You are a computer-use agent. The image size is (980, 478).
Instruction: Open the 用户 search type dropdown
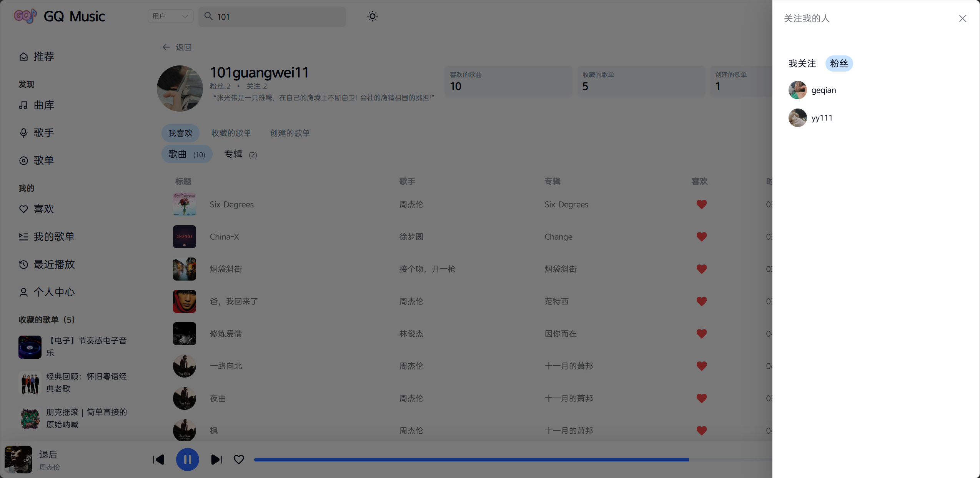[170, 17]
